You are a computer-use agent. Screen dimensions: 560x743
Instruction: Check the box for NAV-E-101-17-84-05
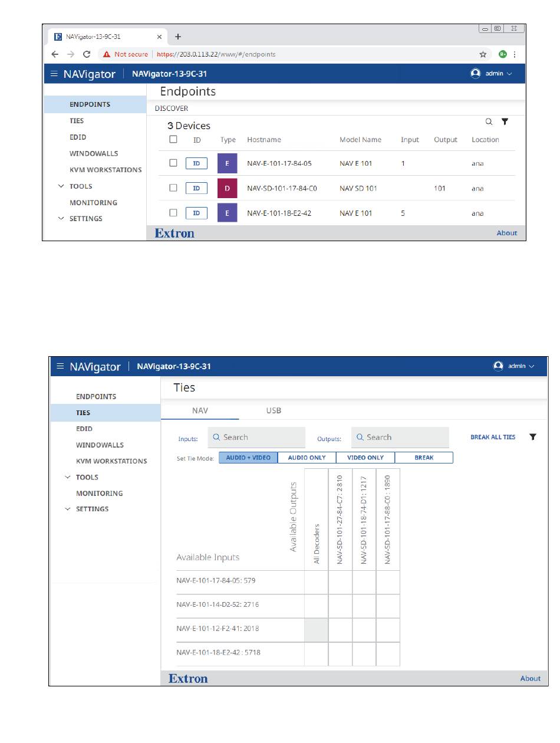(x=173, y=163)
